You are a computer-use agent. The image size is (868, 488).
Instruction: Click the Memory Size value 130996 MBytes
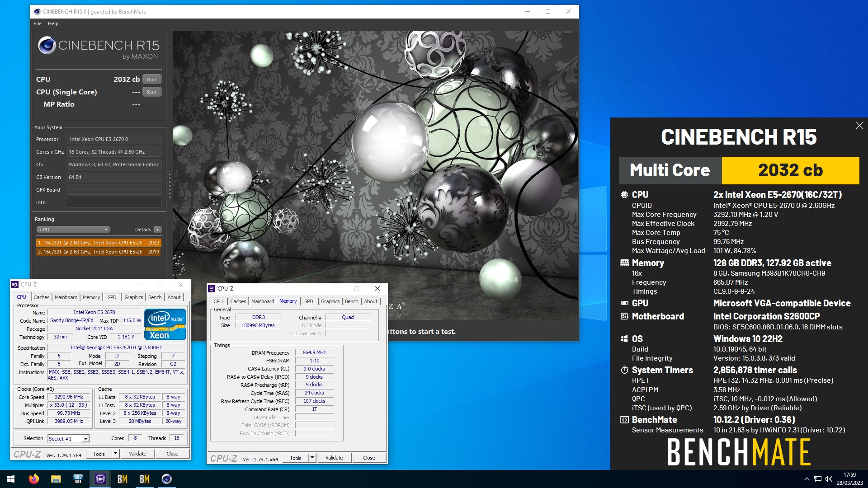(258, 325)
